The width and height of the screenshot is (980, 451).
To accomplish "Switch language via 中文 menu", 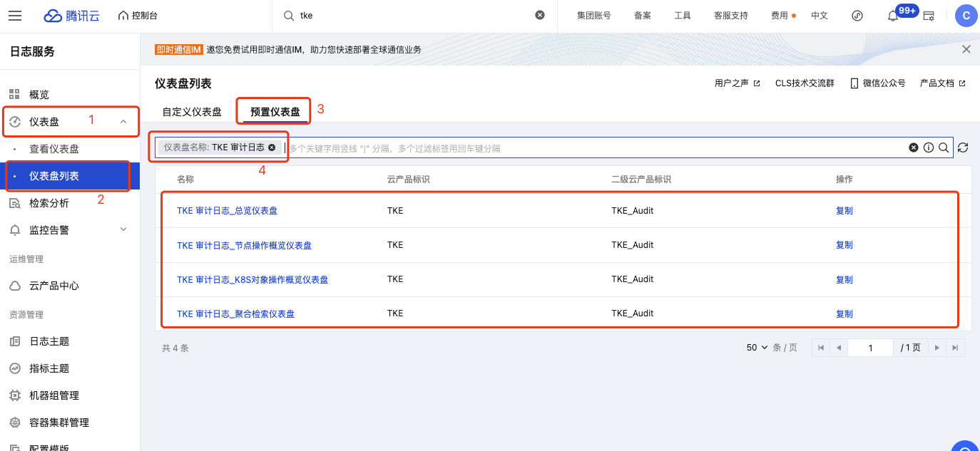I will pyautogui.click(x=820, y=16).
